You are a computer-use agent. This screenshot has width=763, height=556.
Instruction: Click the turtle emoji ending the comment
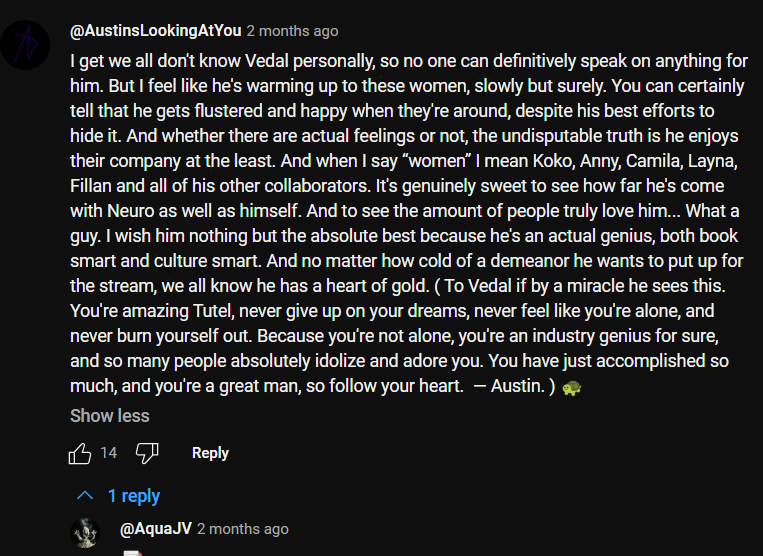tap(573, 386)
